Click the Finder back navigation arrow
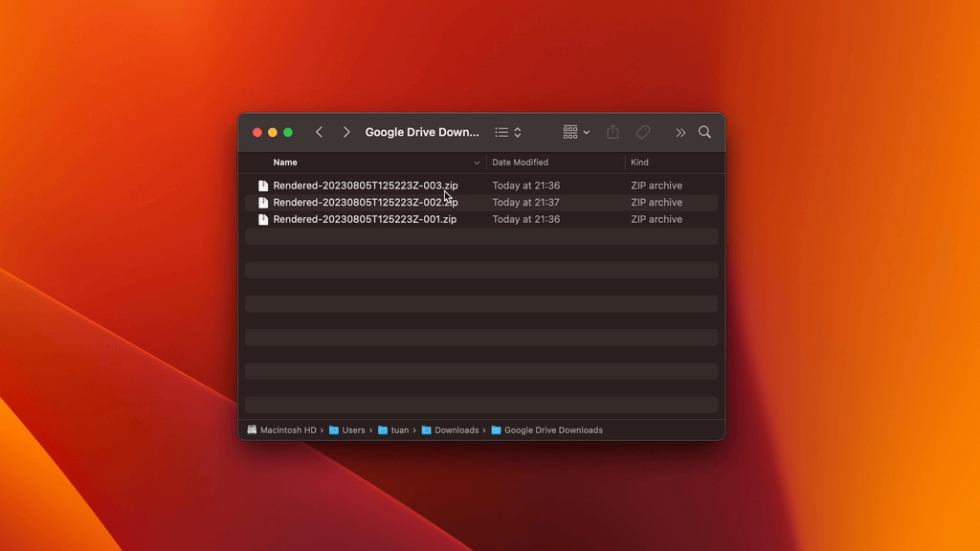This screenshot has width=980, height=551. point(320,132)
